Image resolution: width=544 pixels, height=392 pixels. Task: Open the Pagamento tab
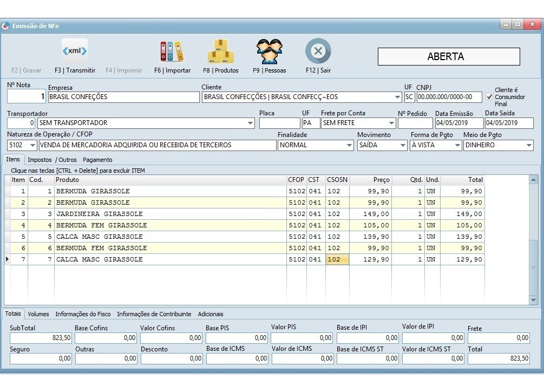click(x=97, y=160)
